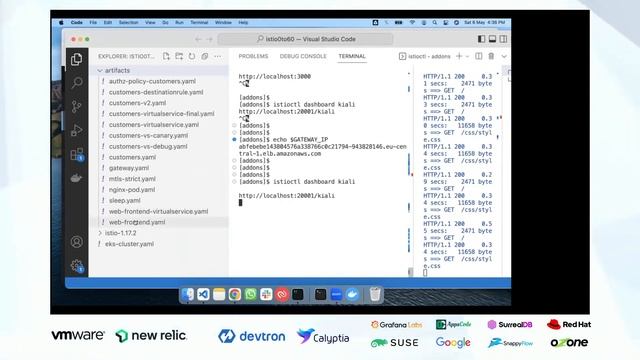Open the File menu
The image size is (640, 360).
pyautogui.click(x=93, y=22)
